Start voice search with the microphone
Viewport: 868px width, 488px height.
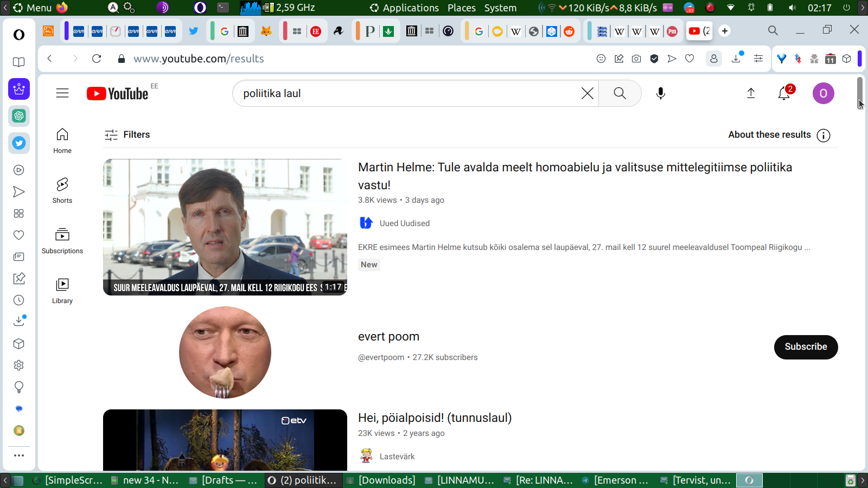pyautogui.click(x=660, y=93)
